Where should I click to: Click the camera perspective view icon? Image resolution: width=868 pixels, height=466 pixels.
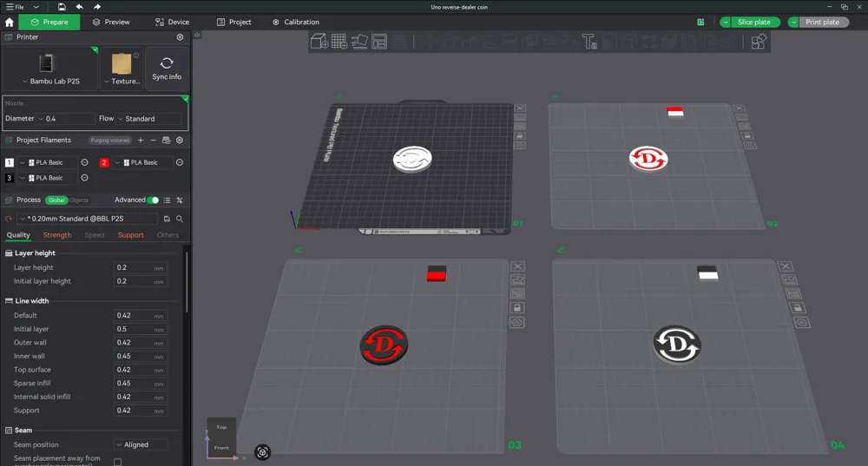point(262,452)
